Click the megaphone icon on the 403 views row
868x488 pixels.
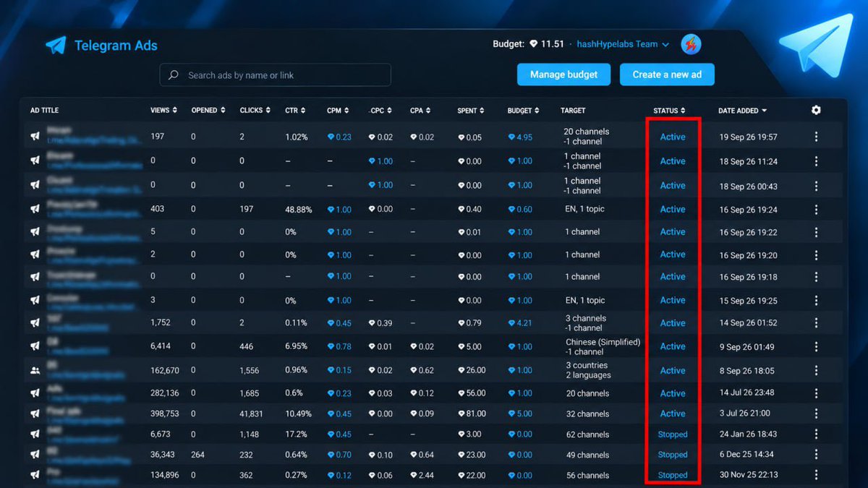tap(35, 209)
